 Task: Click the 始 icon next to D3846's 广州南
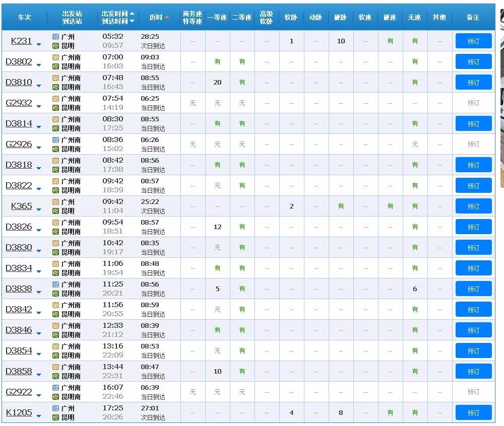pyautogui.click(x=55, y=326)
